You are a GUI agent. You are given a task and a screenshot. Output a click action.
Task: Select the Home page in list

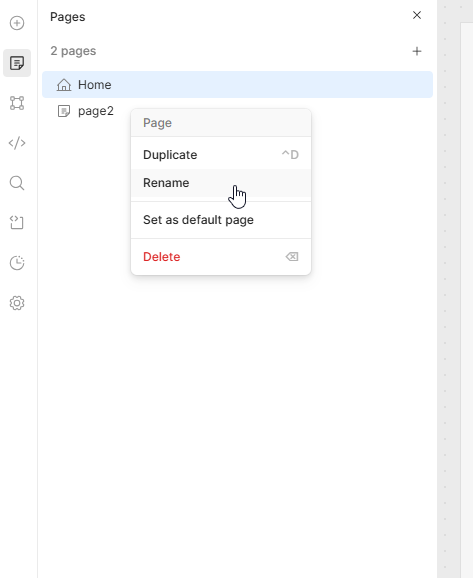pyautogui.click(x=237, y=84)
